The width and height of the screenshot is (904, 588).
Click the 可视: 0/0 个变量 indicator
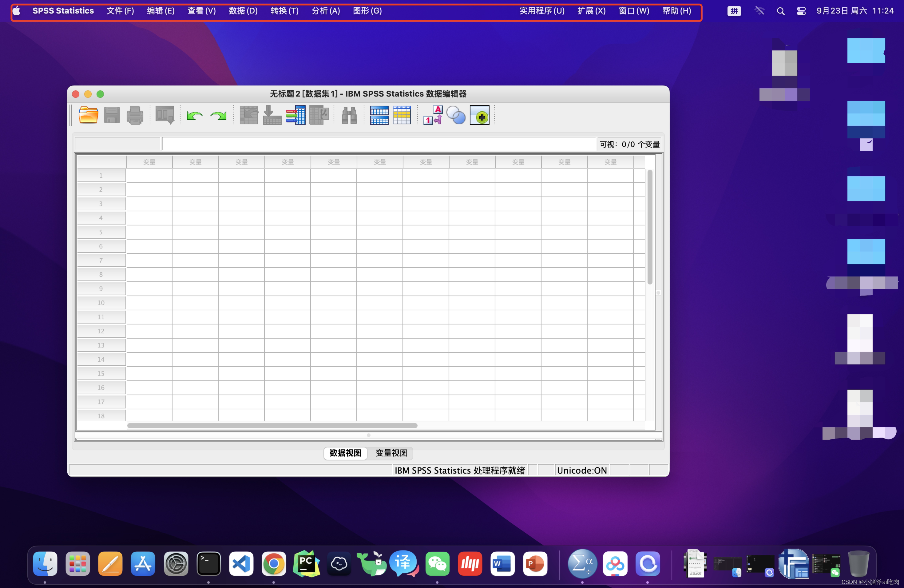629,144
